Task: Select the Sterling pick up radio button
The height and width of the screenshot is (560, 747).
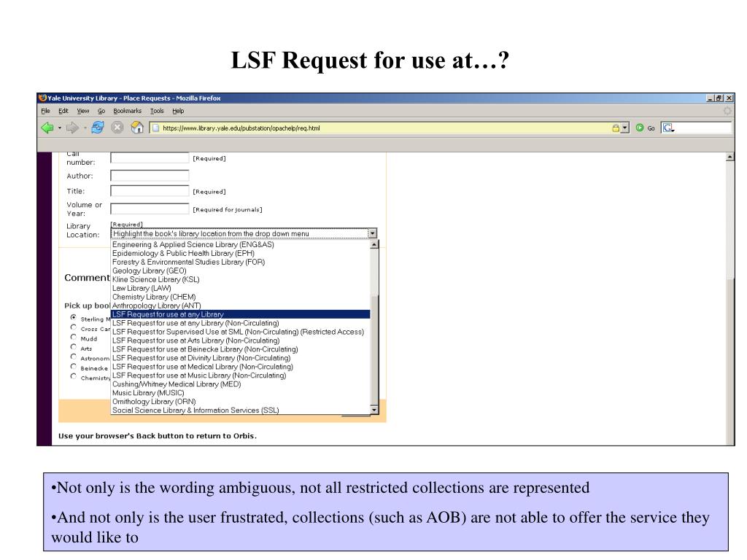Action: tap(74, 317)
